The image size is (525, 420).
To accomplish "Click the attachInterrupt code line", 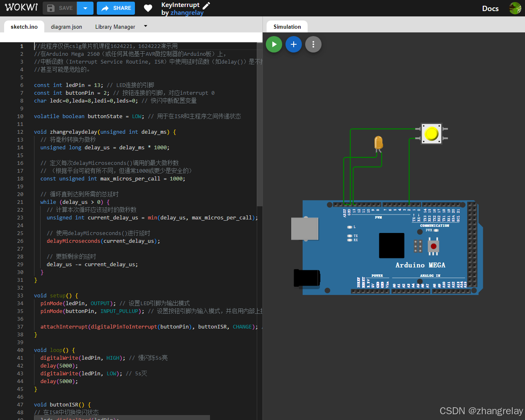I will (149, 326).
